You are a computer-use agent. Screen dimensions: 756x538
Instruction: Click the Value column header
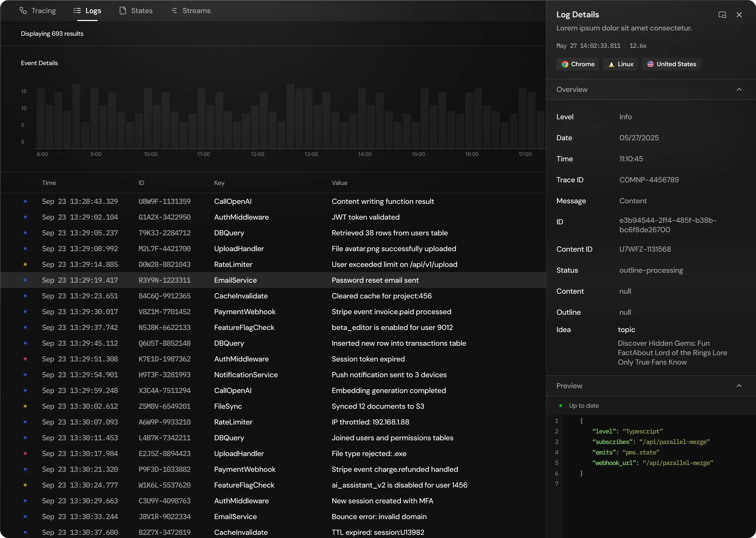(339, 183)
